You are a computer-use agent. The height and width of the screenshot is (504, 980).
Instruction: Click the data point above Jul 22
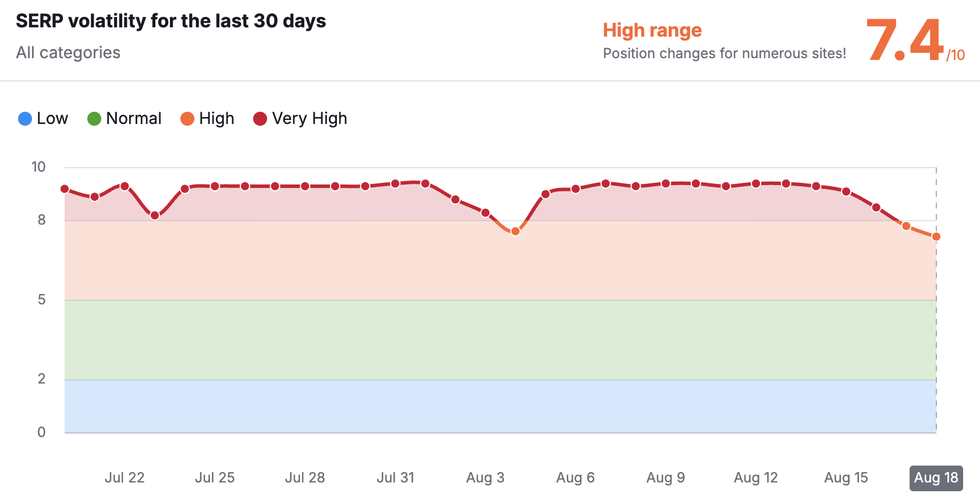point(125,186)
